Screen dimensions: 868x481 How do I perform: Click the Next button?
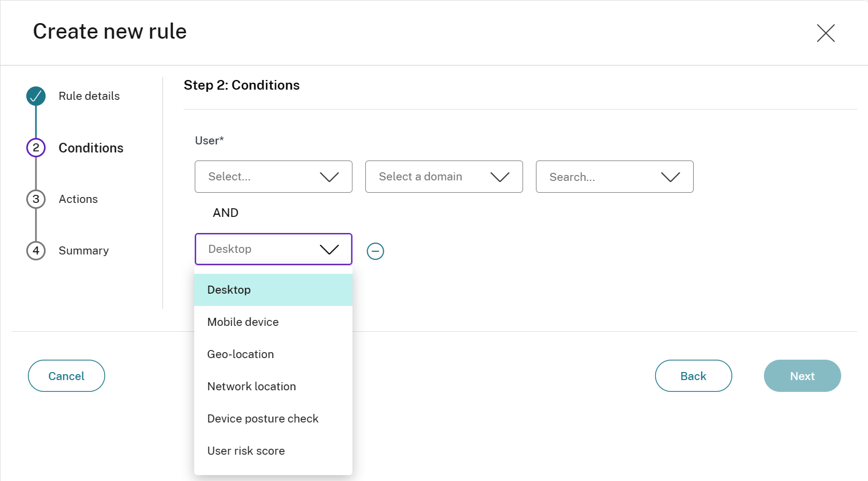802,376
